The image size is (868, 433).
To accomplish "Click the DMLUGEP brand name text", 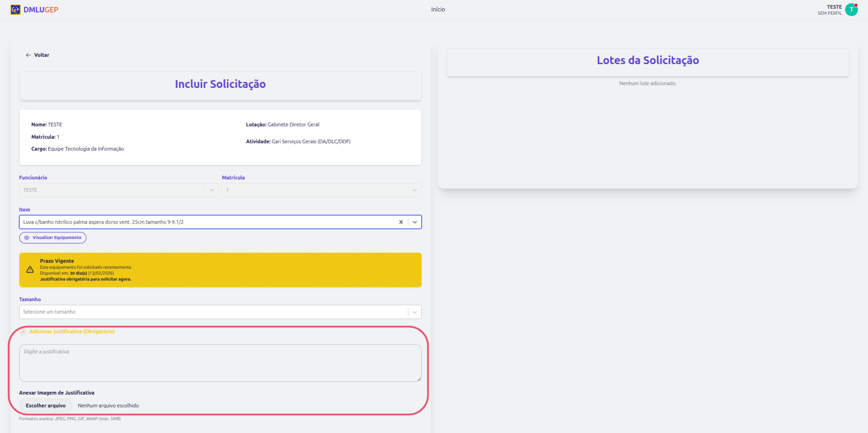I will [41, 10].
